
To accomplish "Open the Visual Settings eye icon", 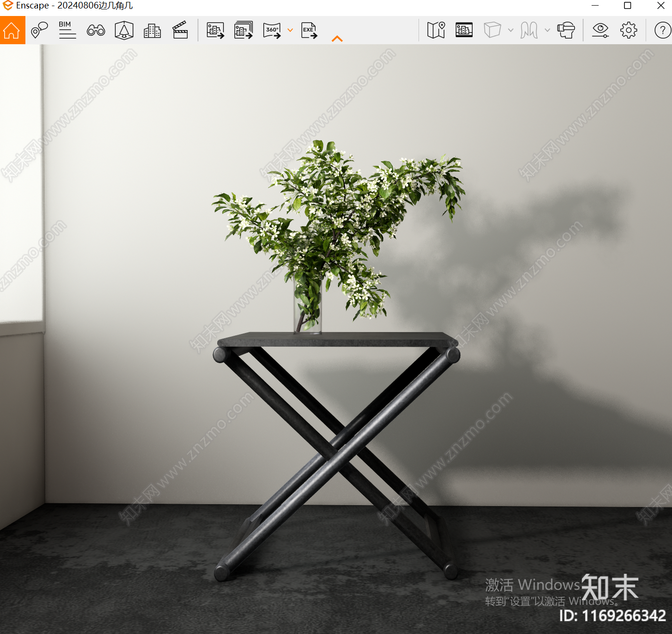I will [x=601, y=30].
